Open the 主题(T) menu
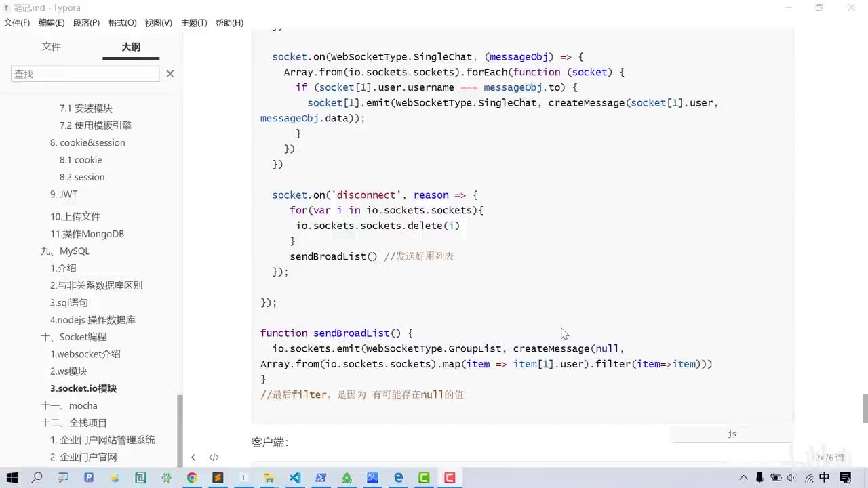The width and height of the screenshot is (868, 488). (194, 23)
